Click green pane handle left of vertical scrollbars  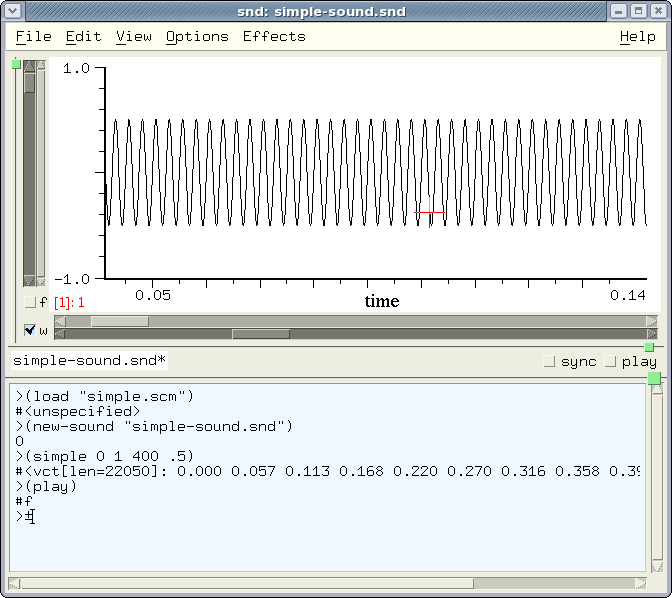16,64
